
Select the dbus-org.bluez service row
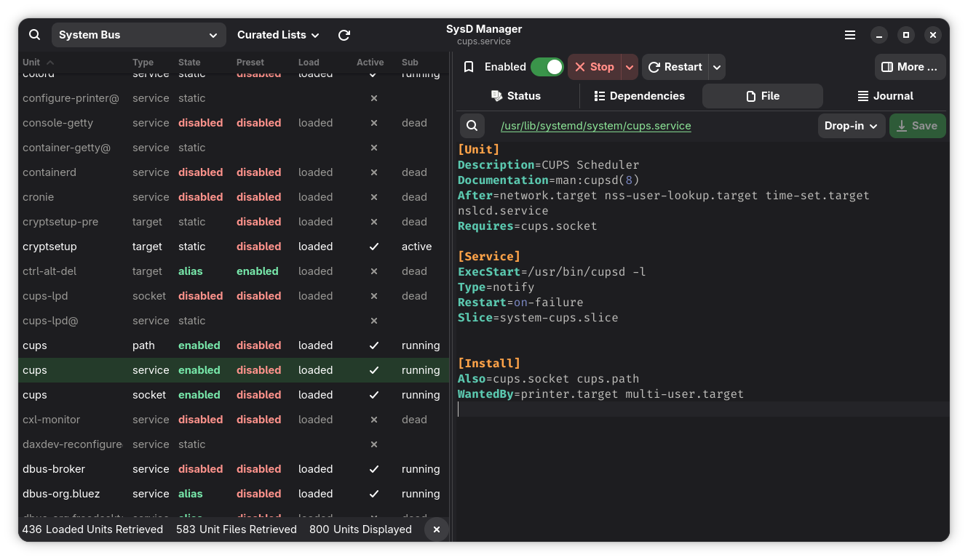(234, 494)
